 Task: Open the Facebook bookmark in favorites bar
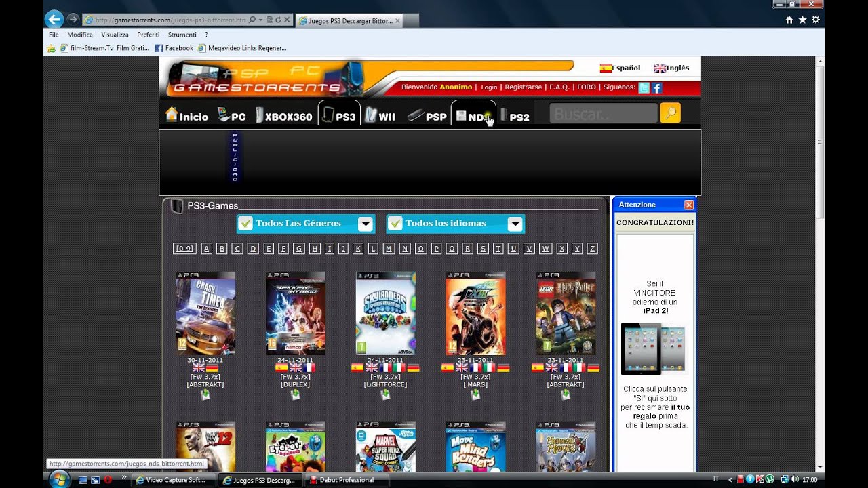point(174,48)
